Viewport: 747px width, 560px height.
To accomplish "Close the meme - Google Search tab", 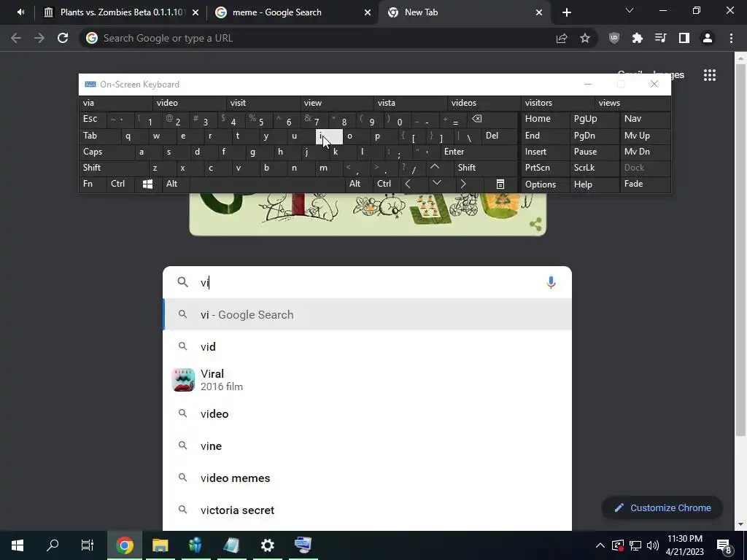I will point(368,12).
